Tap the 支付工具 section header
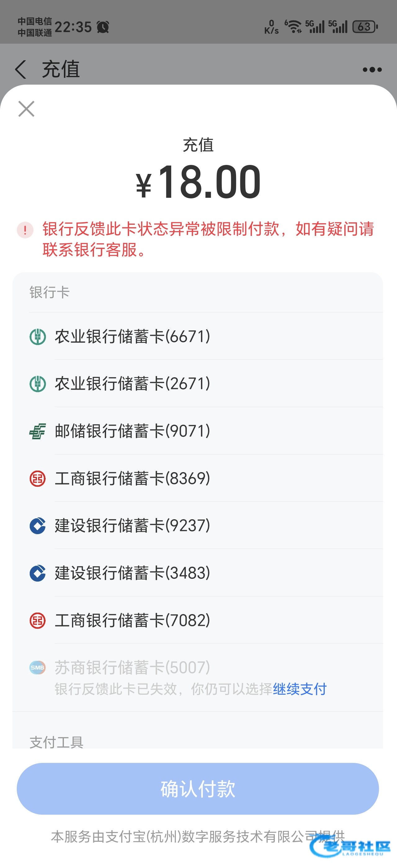Image resolution: width=397 pixels, height=868 pixels. click(56, 741)
